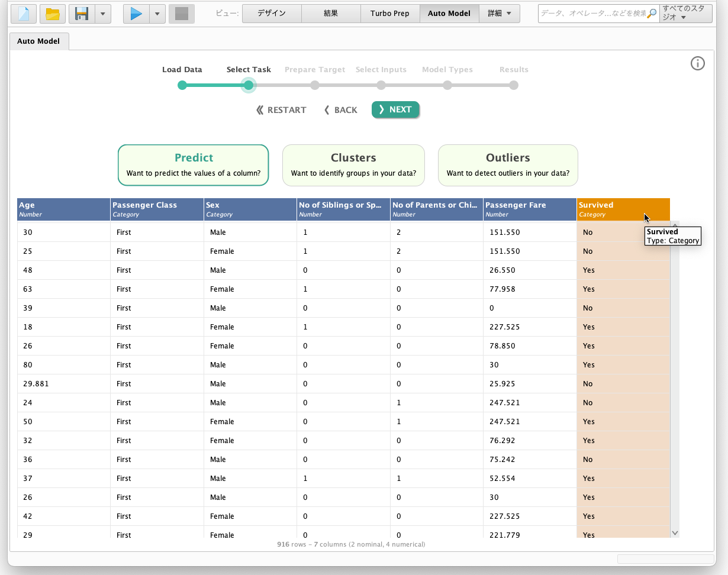Focus the data and operator search field

[592, 13]
